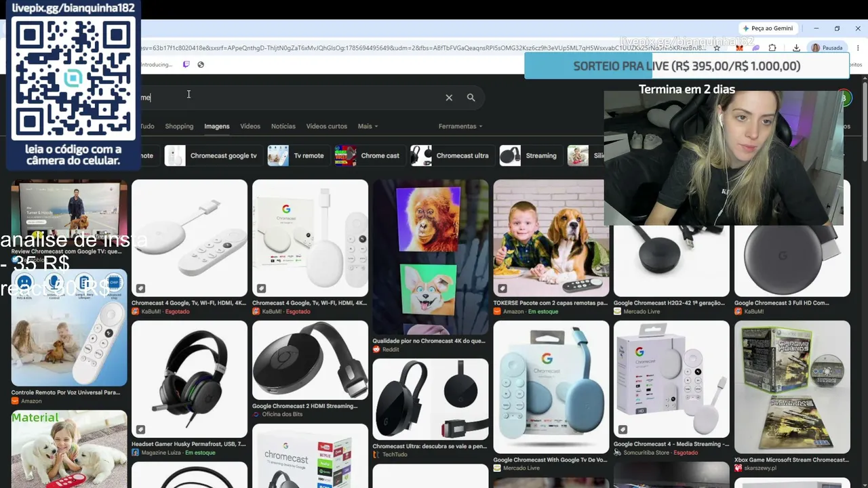Open the blue Chromecast With Google Tv image

(551, 387)
